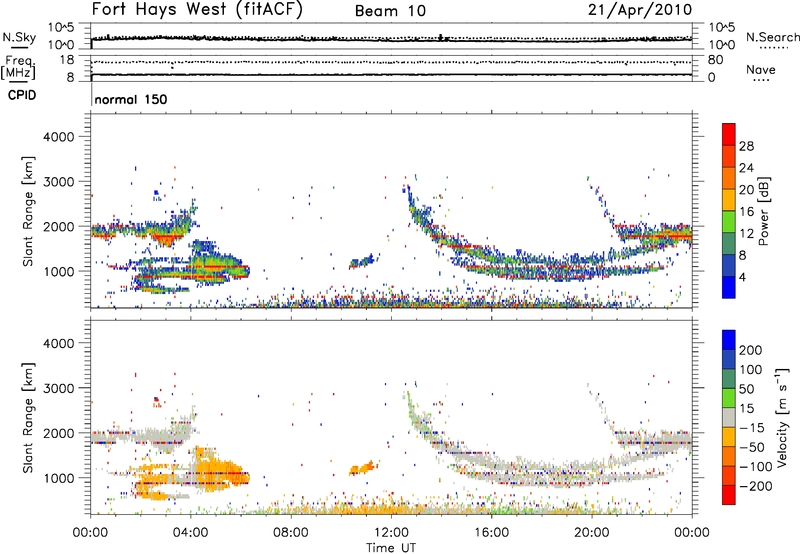Viewport: 800px width, 554px height.
Task: Select the "80" Nave tick label
Action: pos(715,60)
